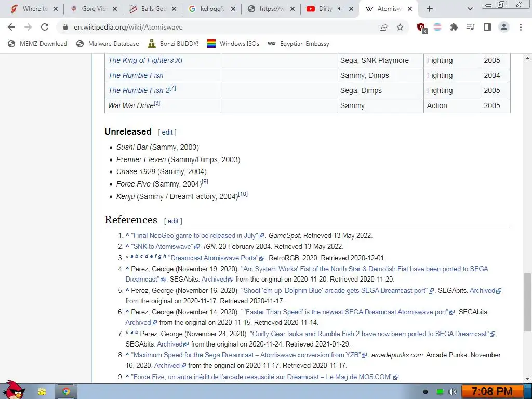Open the Dolphin Blue Dreamcast port reference
The height and width of the screenshot is (399, 532).
[x=337, y=291]
